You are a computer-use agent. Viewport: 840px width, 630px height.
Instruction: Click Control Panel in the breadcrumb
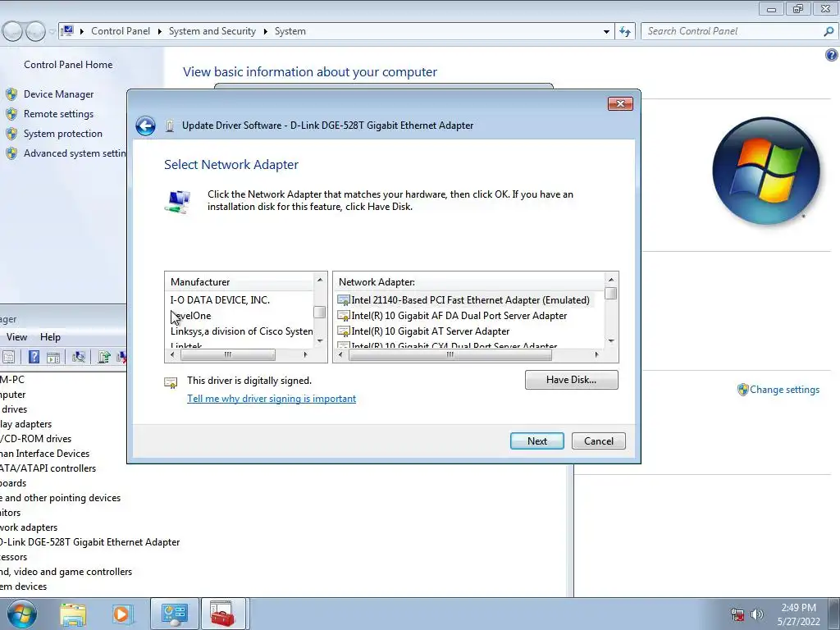pyautogui.click(x=121, y=31)
